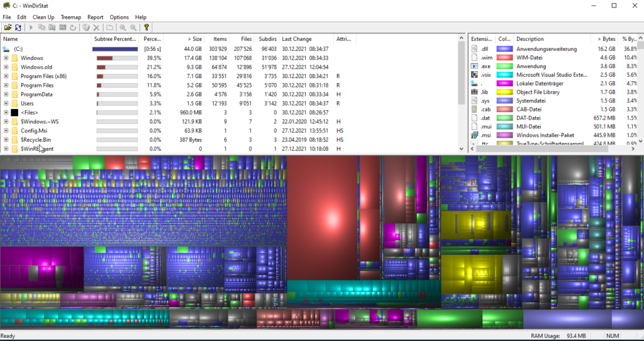Click the Refresh Selected toolbar icon
Screen dimensions: 644x341
click(x=73, y=28)
